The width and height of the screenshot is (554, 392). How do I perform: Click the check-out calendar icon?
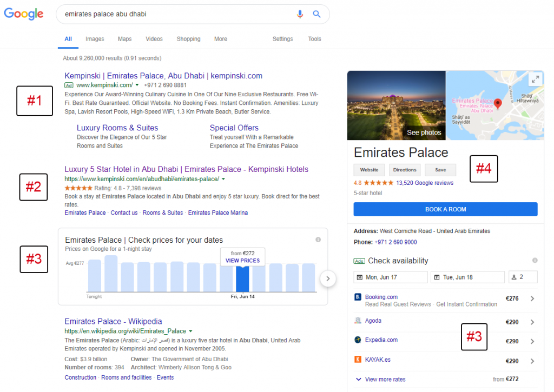pyautogui.click(x=437, y=277)
